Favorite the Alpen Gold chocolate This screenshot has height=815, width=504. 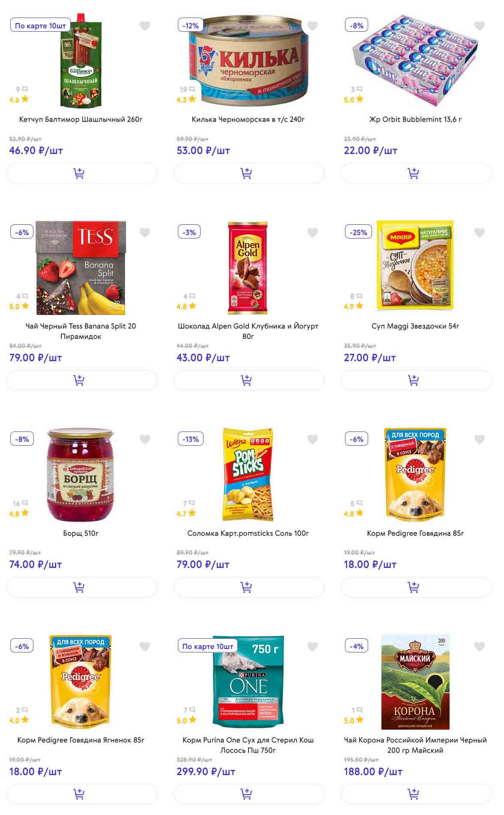tap(312, 232)
